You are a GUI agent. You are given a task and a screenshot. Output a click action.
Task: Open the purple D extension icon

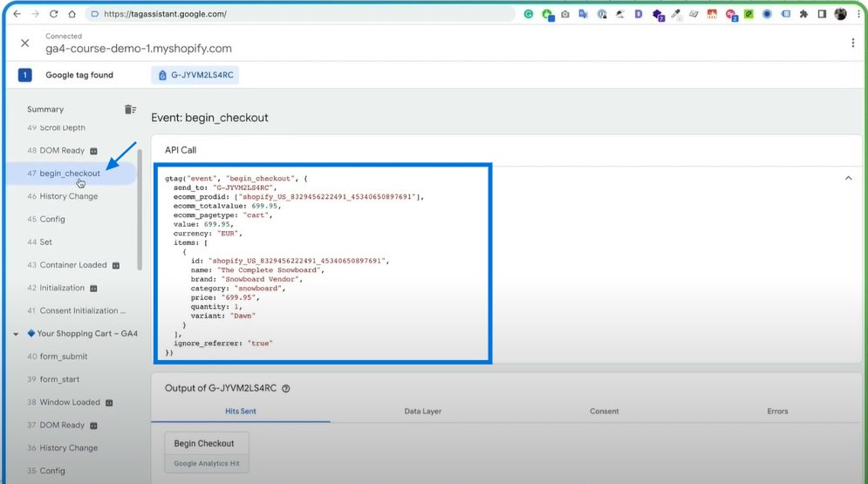pos(639,14)
